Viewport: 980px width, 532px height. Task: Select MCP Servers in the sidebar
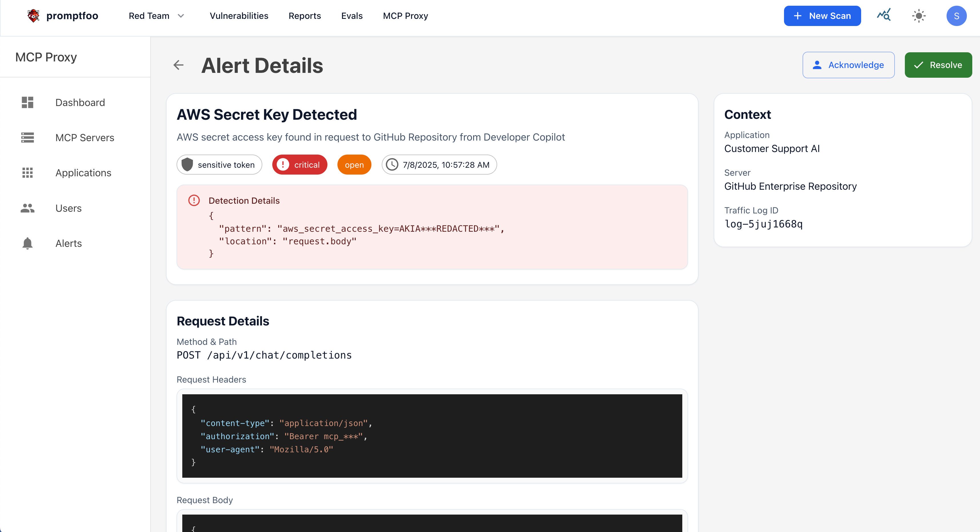[85, 138]
